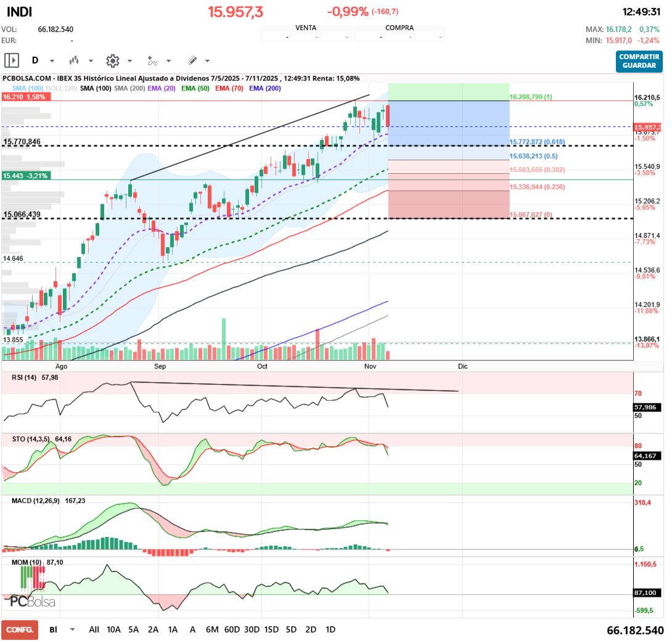Screen dimensions: 672x643
Task: Open the chart settings gear icon
Action: 112,60
